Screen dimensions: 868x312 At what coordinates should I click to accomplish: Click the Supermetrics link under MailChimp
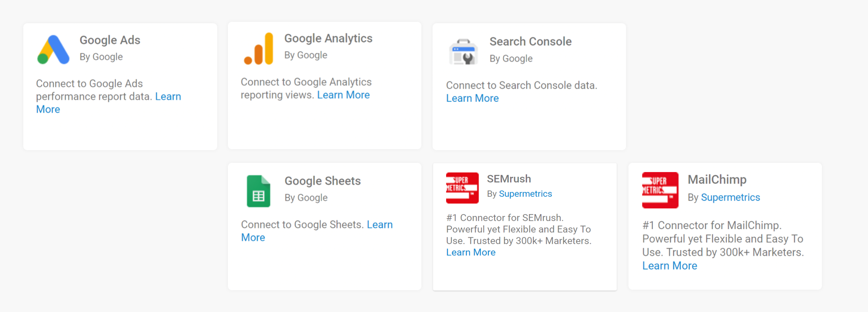[x=730, y=197]
